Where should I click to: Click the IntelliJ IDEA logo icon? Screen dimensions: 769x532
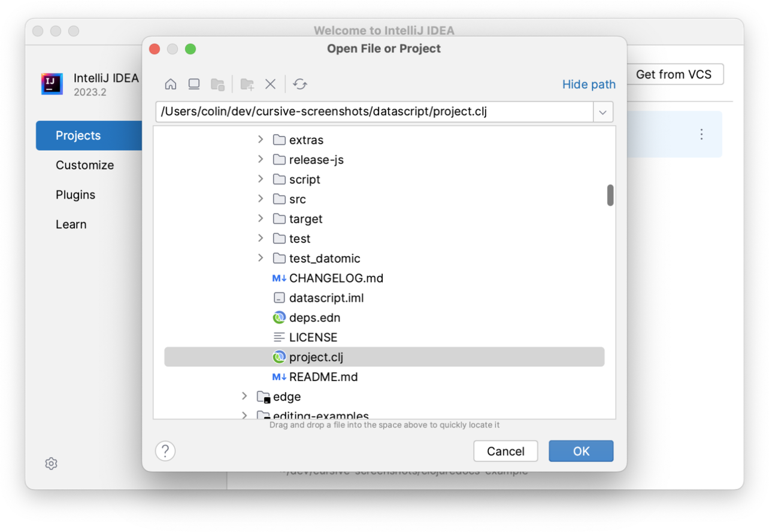pyautogui.click(x=52, y=84)
